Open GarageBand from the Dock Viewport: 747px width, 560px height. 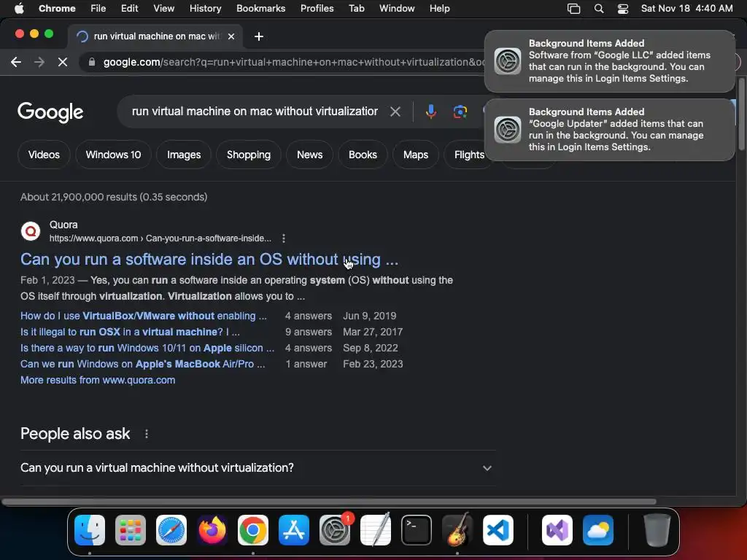click(x=457, y=529)
